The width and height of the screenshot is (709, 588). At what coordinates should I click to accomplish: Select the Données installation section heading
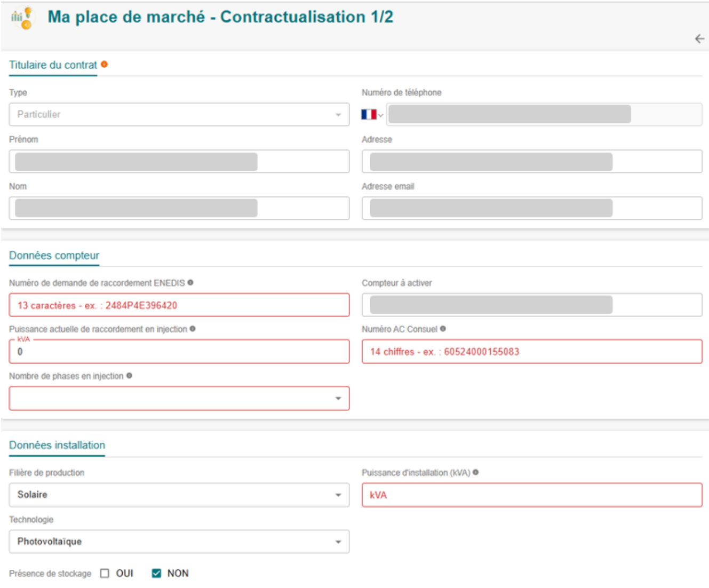pyautogui.click(x=57, y=446)
